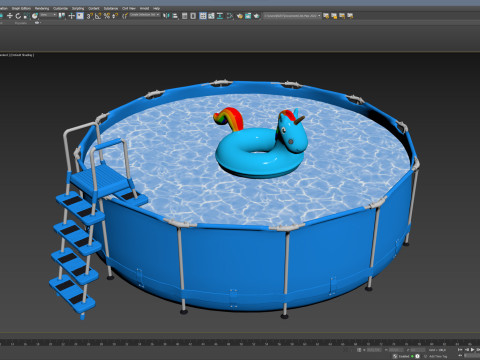Viewport: 480px width, 360px height.
Task: Select the Move tool in the toolbar
Action: [10, 16]
